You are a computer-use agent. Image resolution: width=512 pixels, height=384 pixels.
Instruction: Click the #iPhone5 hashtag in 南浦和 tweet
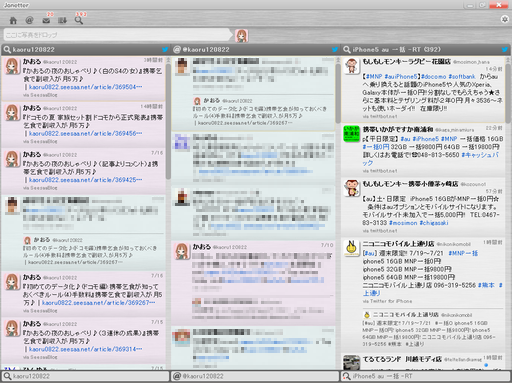[425, 139]
